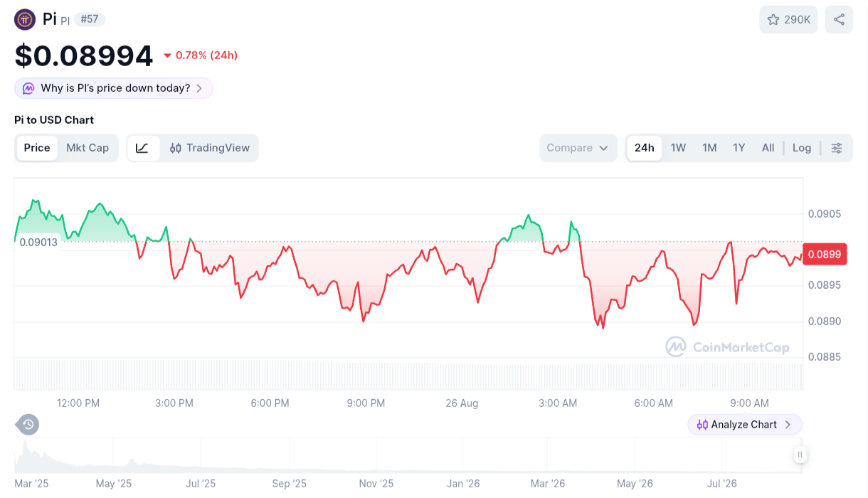
Task: Click the pause handle on range slider
Action: 800,455
